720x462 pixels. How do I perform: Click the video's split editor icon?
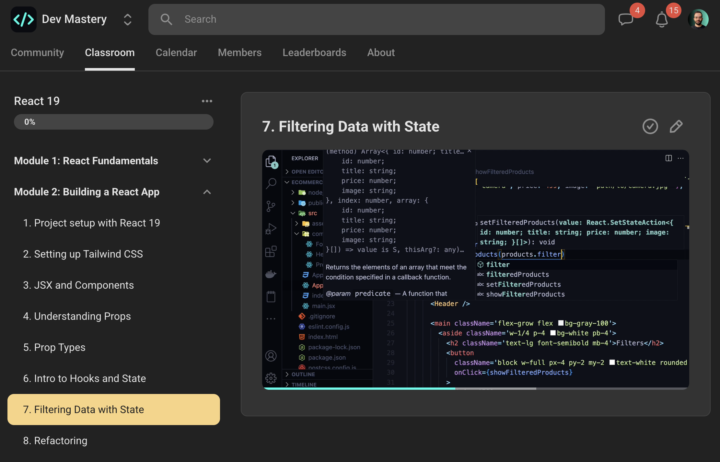(x=669, y=158)
